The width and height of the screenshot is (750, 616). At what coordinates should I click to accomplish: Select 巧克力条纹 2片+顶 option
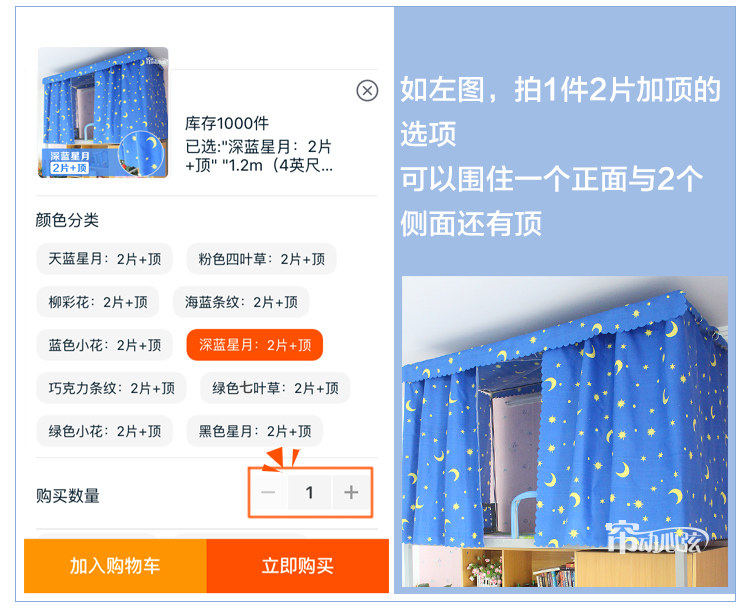point(111,388)
